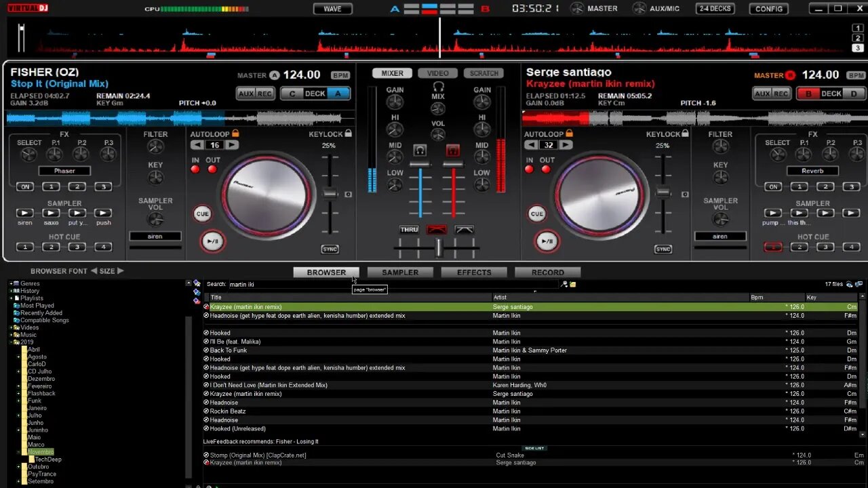This screenshot has width=868, height=488.
Task: Expand the Agosto folder
Action: 19,357
